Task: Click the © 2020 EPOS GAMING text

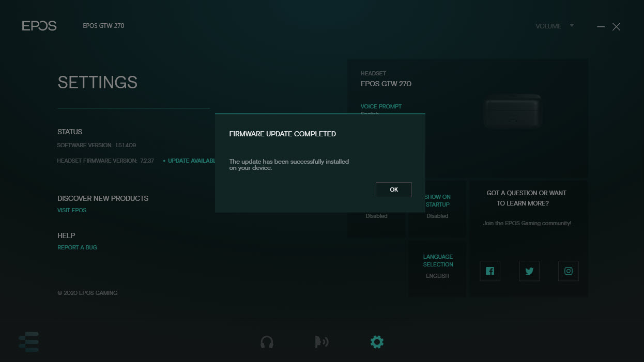Action: click(x=87, y=293)
